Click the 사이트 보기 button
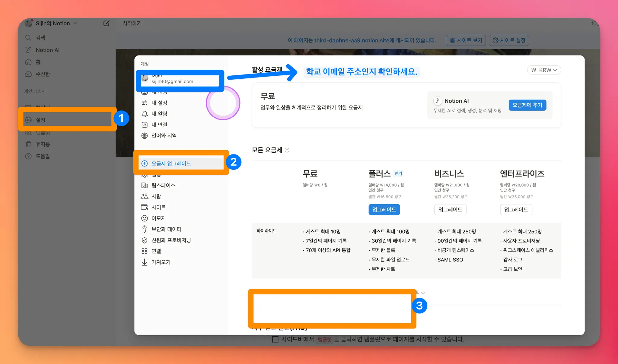The width and height of the screenshot is (618, 364). pyautogui.click(x=466, y=40)
